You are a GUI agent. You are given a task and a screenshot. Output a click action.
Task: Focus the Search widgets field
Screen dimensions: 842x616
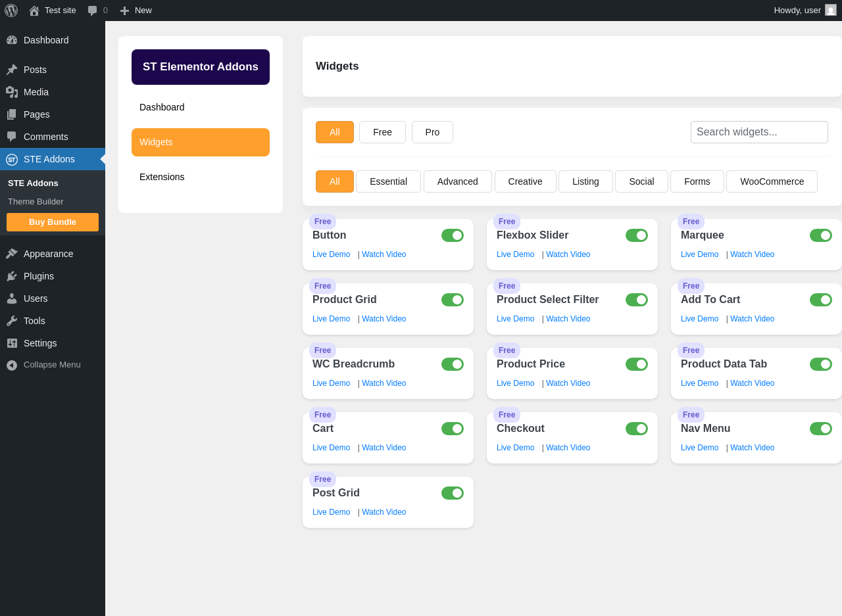pos(759,132)
